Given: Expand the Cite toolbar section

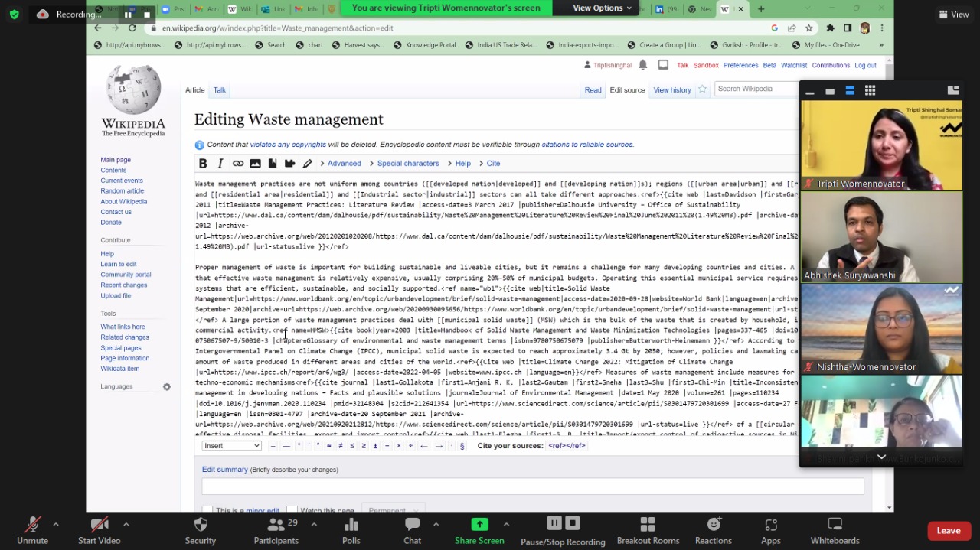Looking at the screenshot, I should (x=490, y=164).
